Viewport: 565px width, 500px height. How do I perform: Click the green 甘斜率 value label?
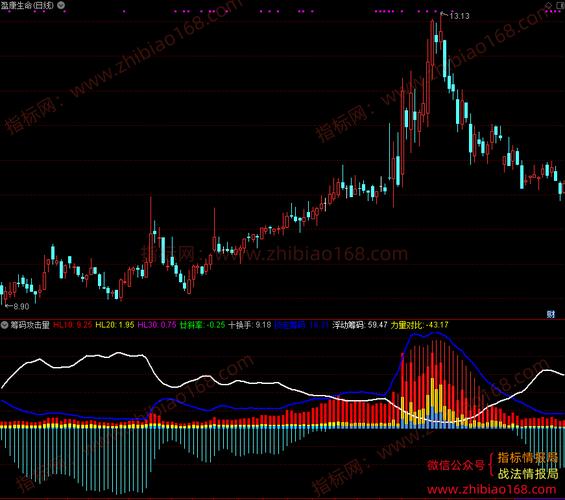click(x=202, y=325)
